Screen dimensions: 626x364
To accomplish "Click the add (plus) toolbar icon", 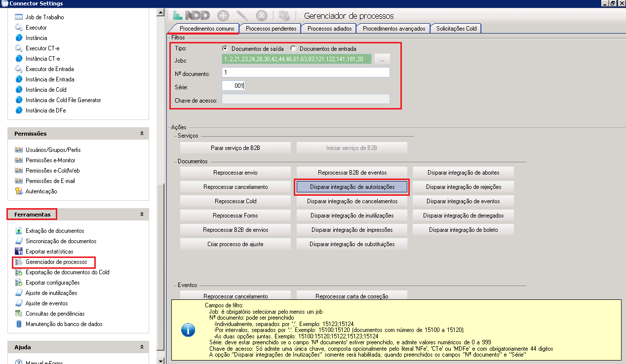I will (223, 16).
